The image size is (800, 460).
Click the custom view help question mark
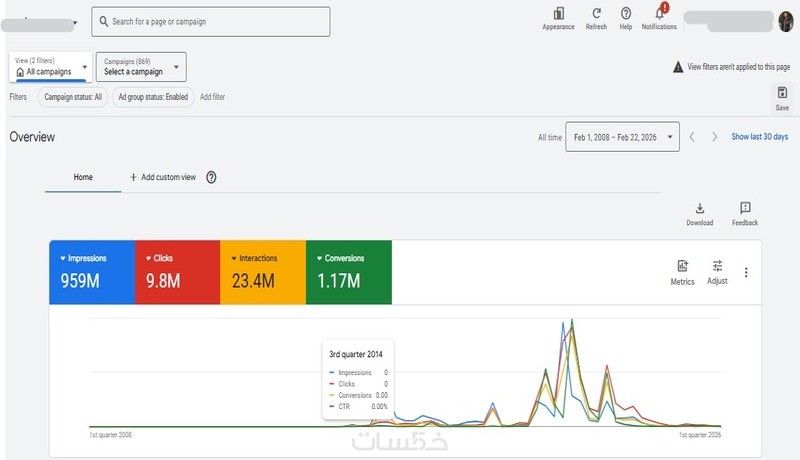click(211, 177)
